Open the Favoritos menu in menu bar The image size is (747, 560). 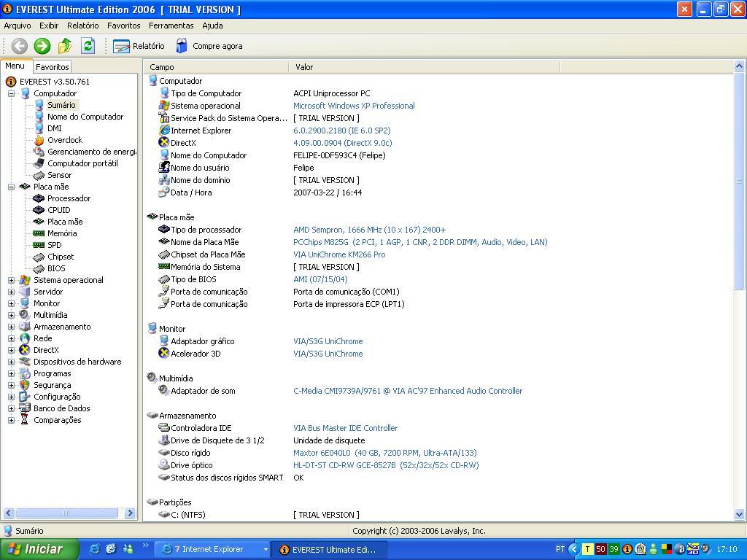coord(123,26)
